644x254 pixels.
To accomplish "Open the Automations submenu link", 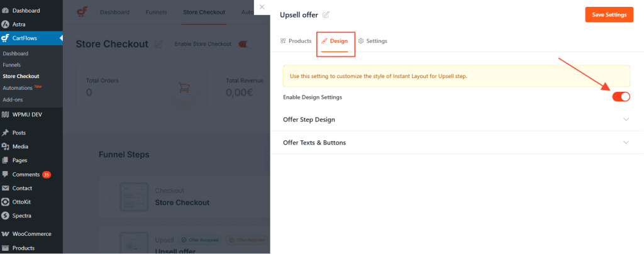I will [x=18, y=88].
